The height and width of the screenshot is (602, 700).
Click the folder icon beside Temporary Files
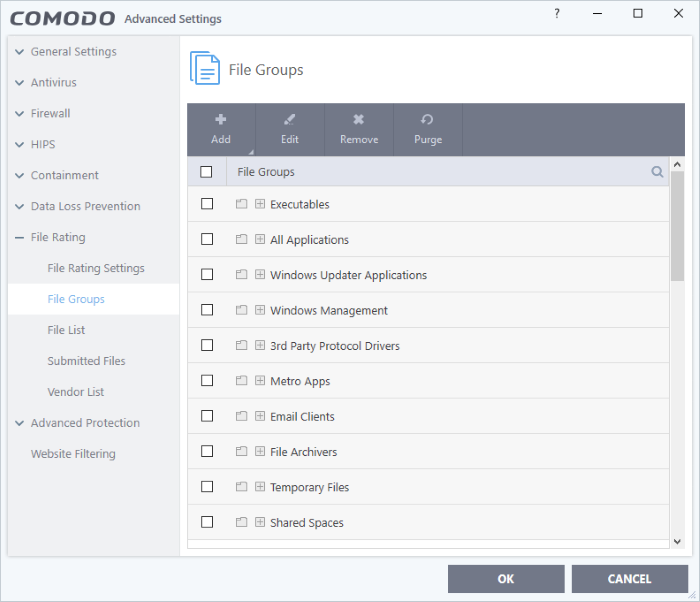[x=242, y=487]
